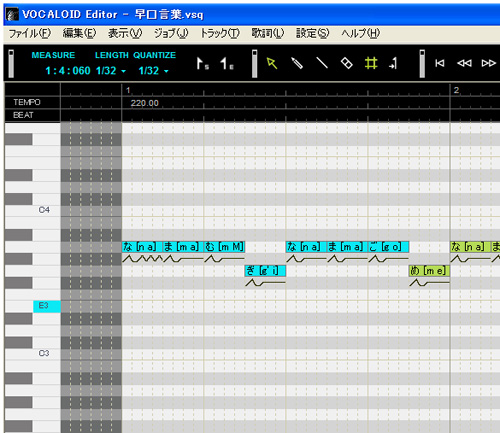Open the トラック(T) menu
The image size is (500, 433).
(x=220, y=33)
